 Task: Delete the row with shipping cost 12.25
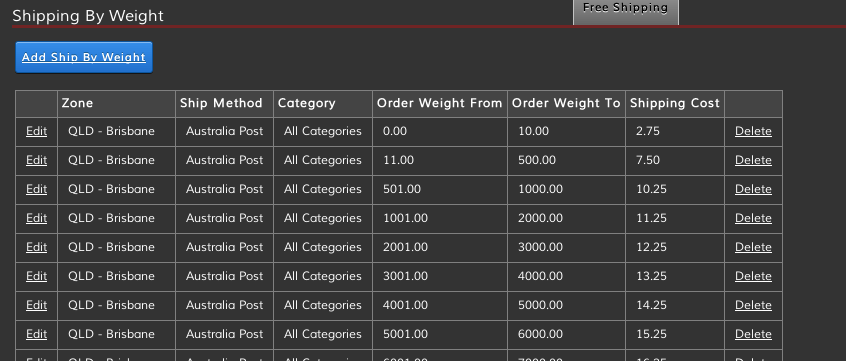(753, 248)
